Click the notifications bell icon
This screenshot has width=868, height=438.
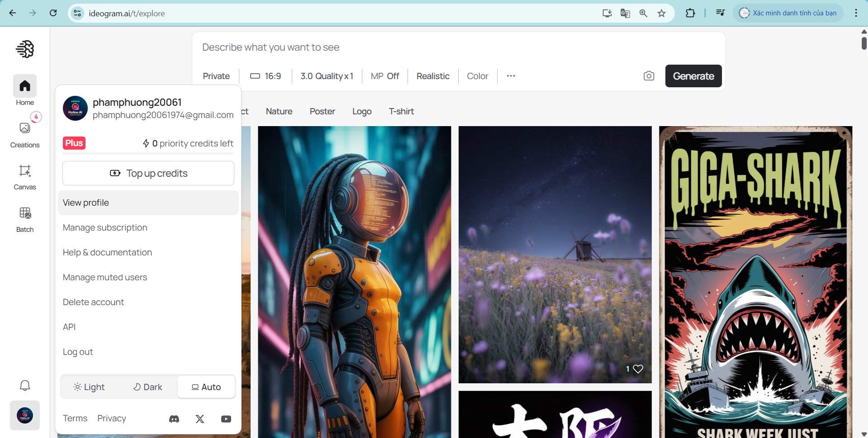(25, 385)
